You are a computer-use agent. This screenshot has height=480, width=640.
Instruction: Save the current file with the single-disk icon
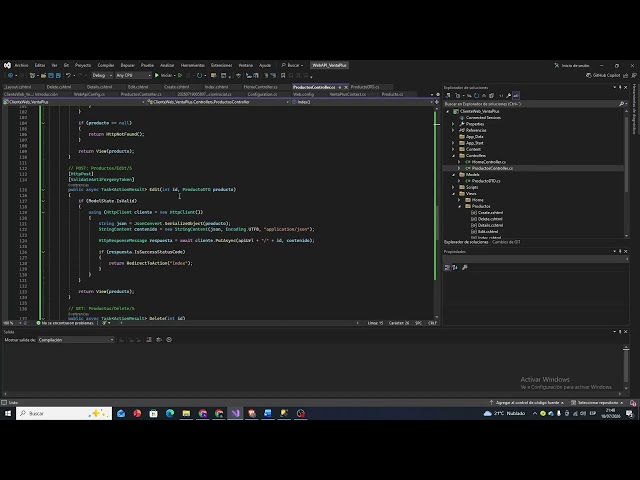(x=51, y=76)
